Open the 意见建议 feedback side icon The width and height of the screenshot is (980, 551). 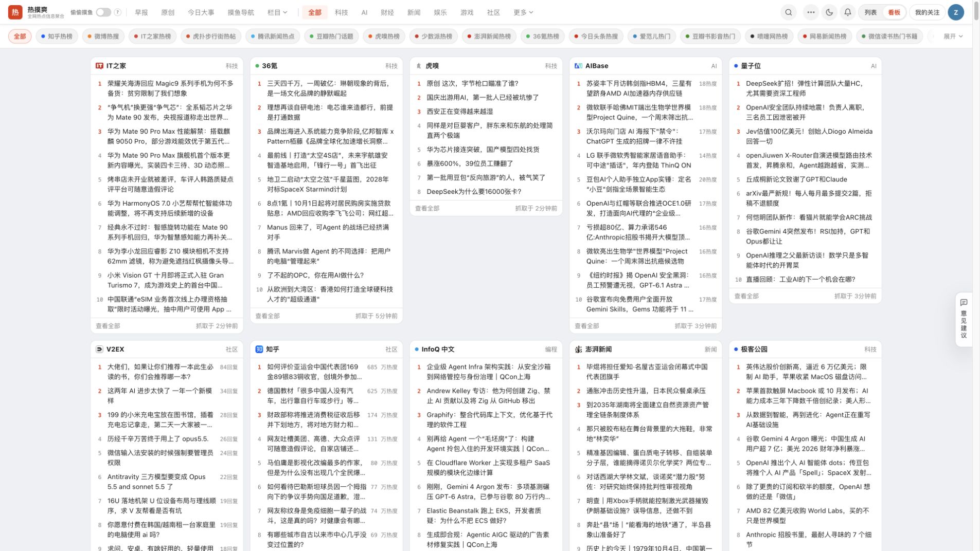coord(964,319)
